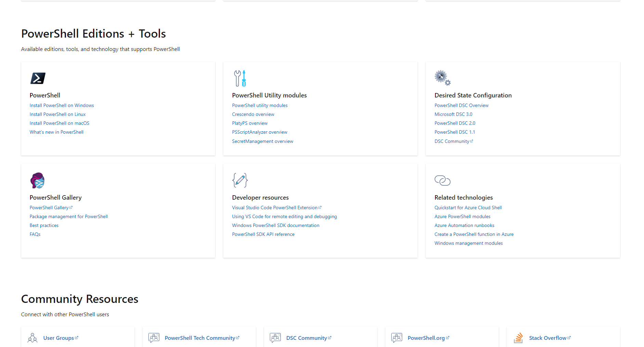Click the PowerShell card heading

(45, 95)
